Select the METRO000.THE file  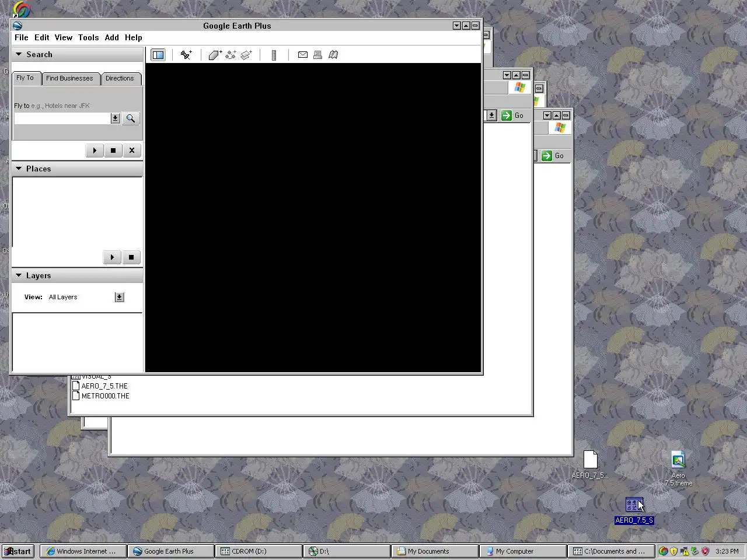[x=101, y=396]
